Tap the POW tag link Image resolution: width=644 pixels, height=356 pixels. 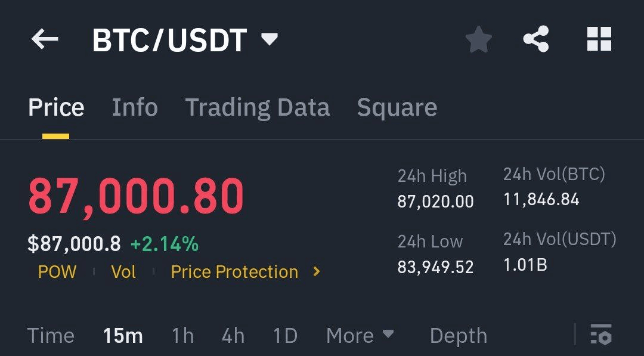pyautogui.click(x=57, y=272)
